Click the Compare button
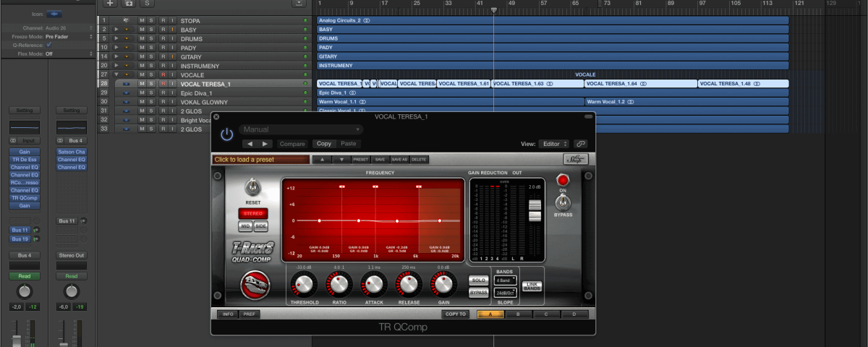 [292, 144]
